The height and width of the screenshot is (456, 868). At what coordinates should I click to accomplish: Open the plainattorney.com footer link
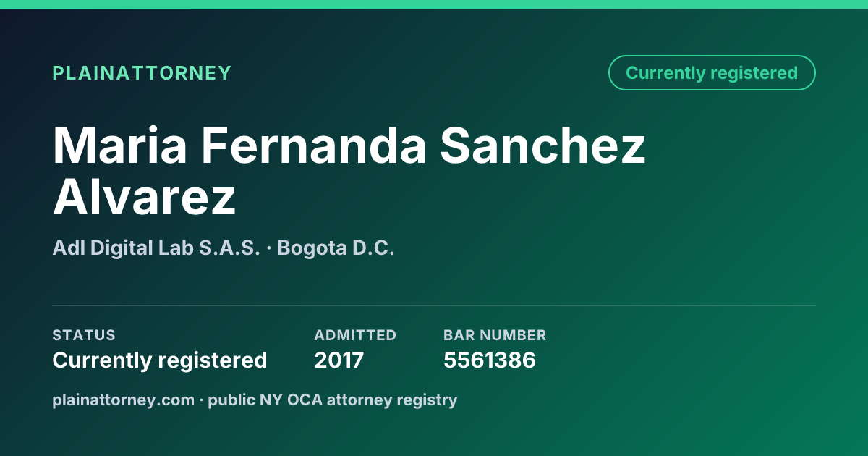[123, 400]
